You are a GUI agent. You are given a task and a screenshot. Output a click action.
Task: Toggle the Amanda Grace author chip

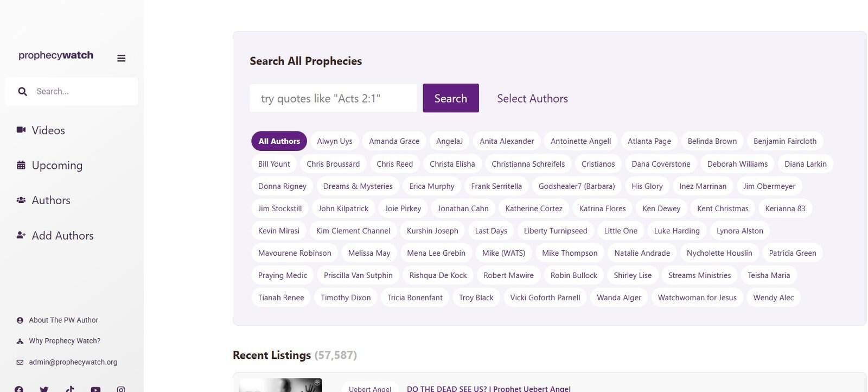(394, 141)
